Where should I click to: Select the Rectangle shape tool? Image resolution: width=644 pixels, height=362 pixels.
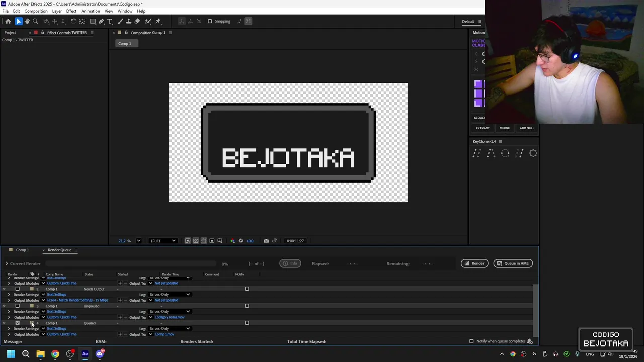(93, 21)
